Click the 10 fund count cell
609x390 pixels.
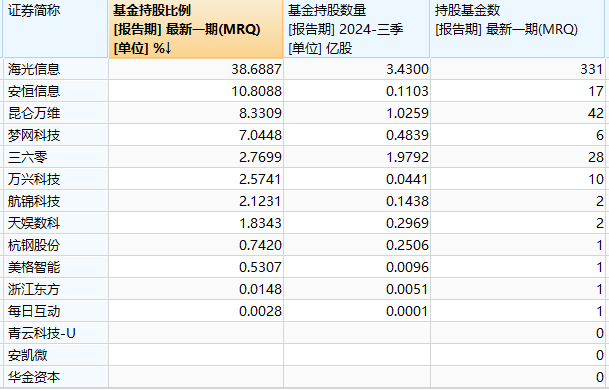click(x=518, y=179)
